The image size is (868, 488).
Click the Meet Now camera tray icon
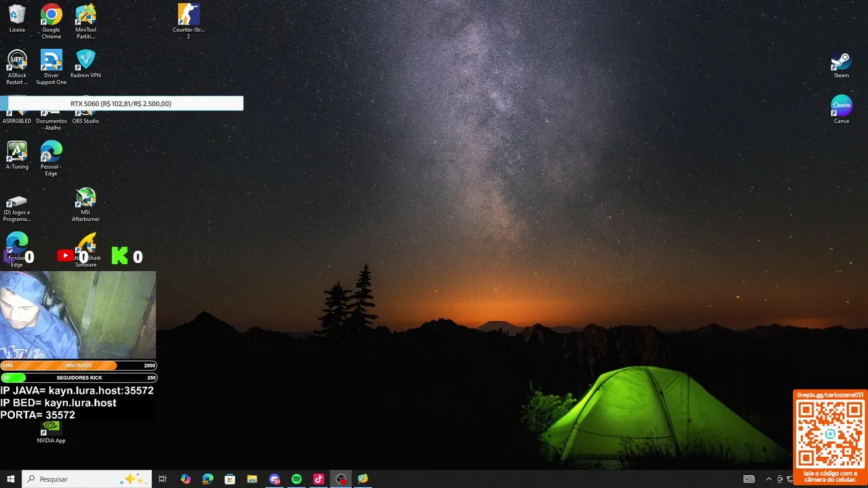tap(780, 479)
